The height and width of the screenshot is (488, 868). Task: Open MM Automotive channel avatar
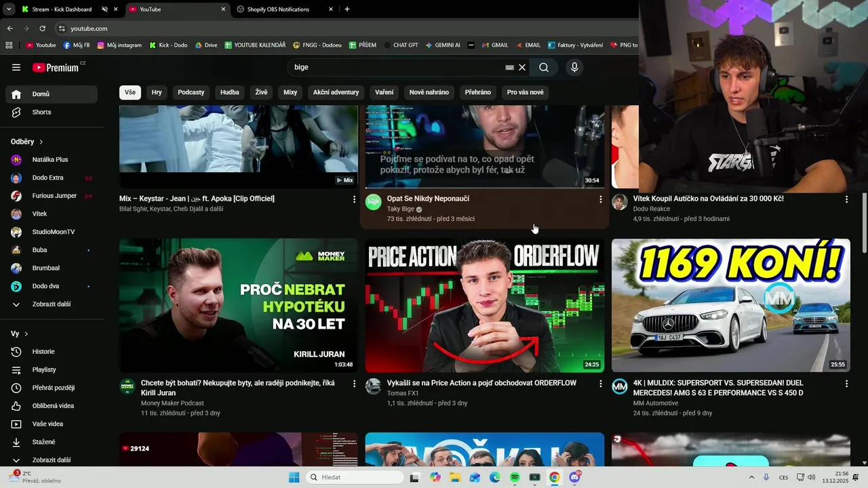(x=620, y=386)
